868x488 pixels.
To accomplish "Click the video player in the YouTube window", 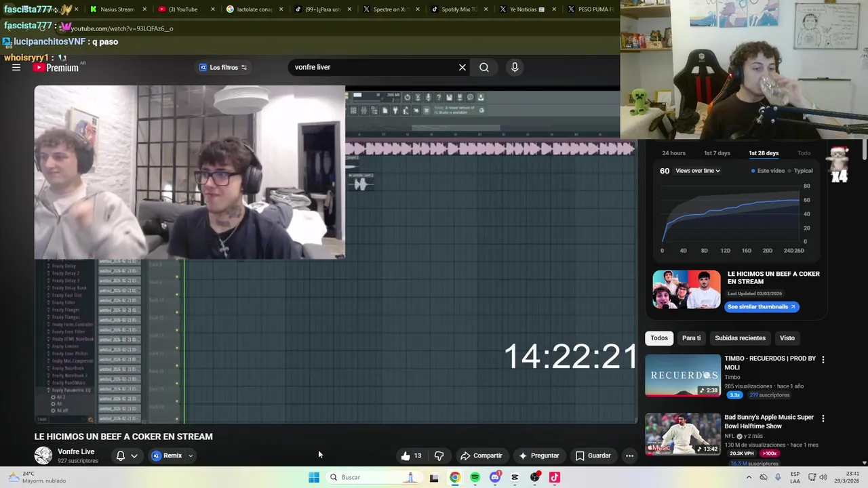I will 336,255.
